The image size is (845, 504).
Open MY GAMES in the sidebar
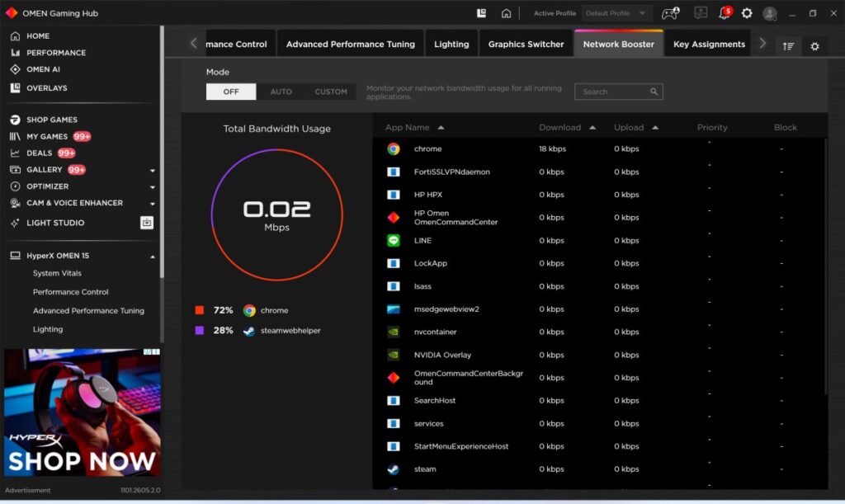coord(47,136)
